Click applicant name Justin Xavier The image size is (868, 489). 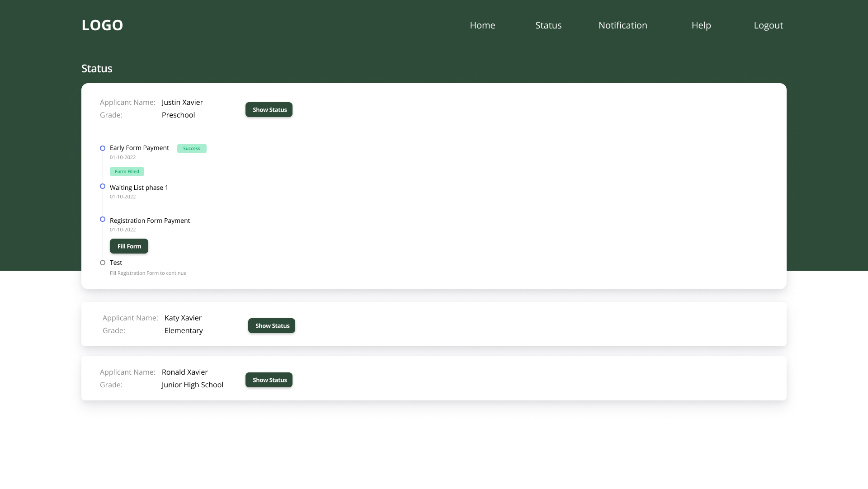[182, 102]
